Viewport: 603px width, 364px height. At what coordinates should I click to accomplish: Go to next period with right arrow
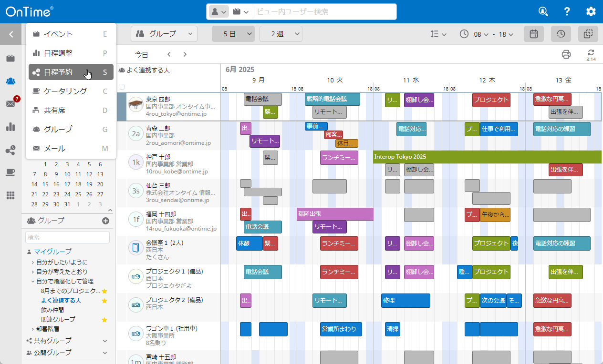point(185,55)
